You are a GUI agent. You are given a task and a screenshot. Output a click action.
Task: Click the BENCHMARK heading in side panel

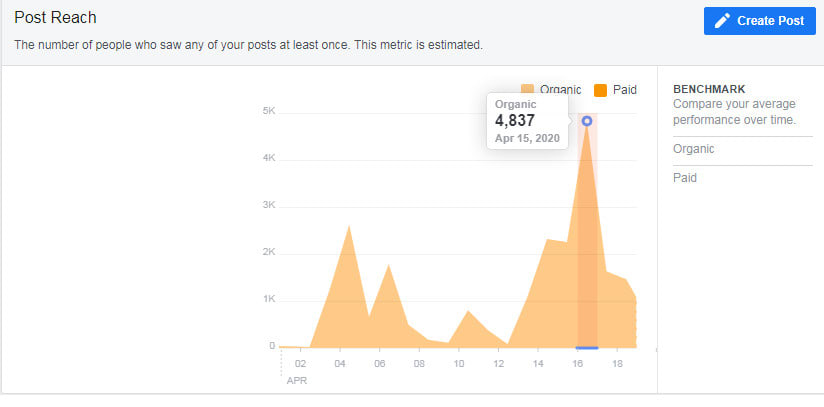point(707,89)
